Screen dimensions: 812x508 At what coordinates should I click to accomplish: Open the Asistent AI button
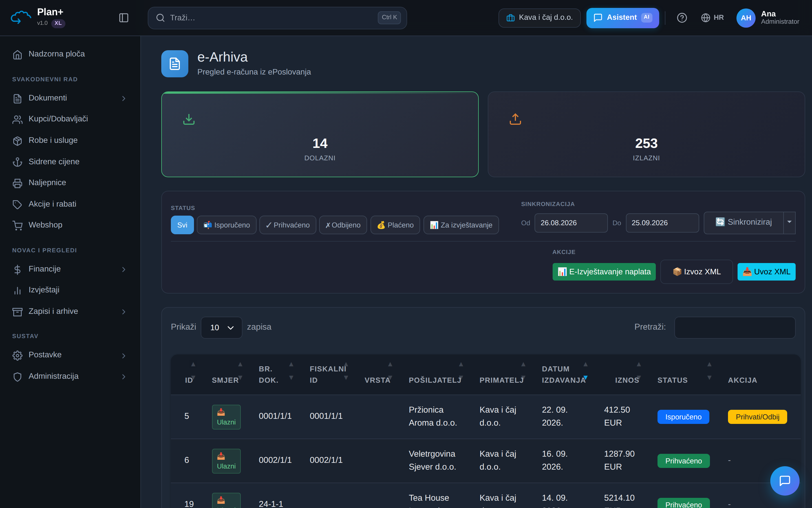[623, 18]
